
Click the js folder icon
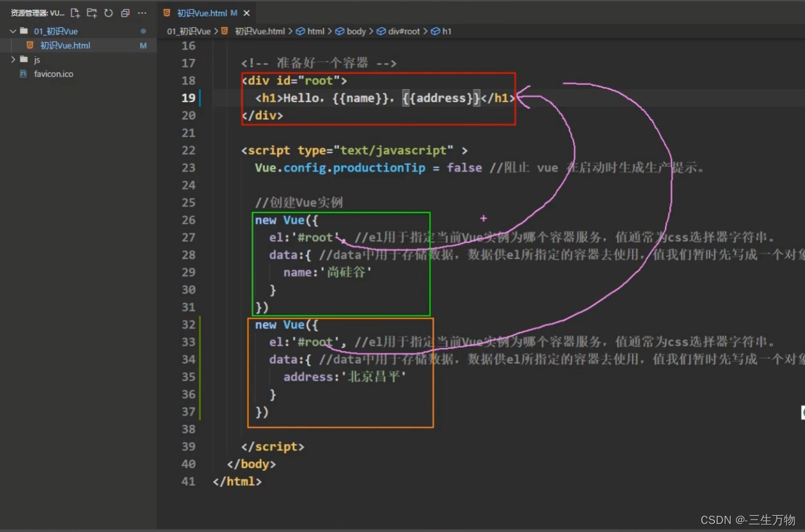click(x=24, y=60)
